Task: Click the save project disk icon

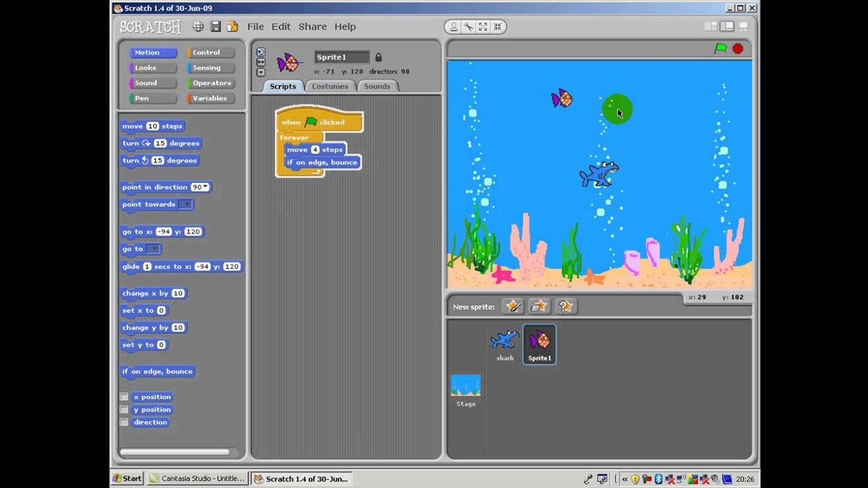Action: [x=216, y=26]
